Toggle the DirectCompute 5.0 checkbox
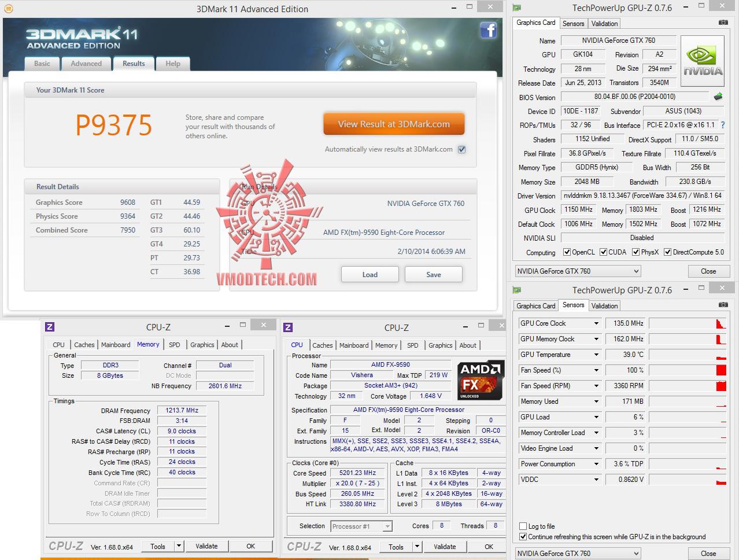Viewport: 739px width, 560px height. pos(667,252)
